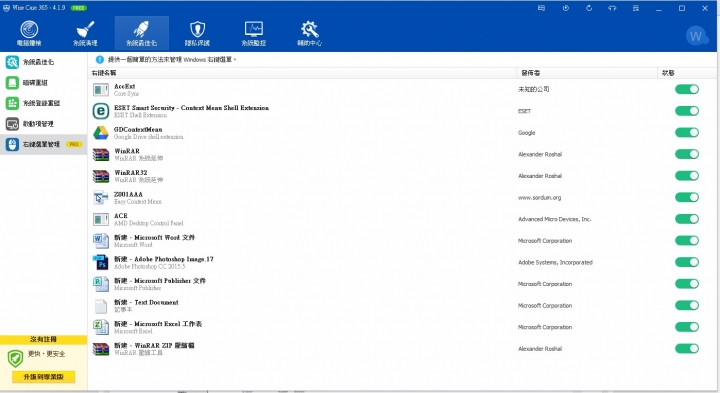
Task: Open 啟動項管理 startup manager sidebar item
Action: click(43, 124)
